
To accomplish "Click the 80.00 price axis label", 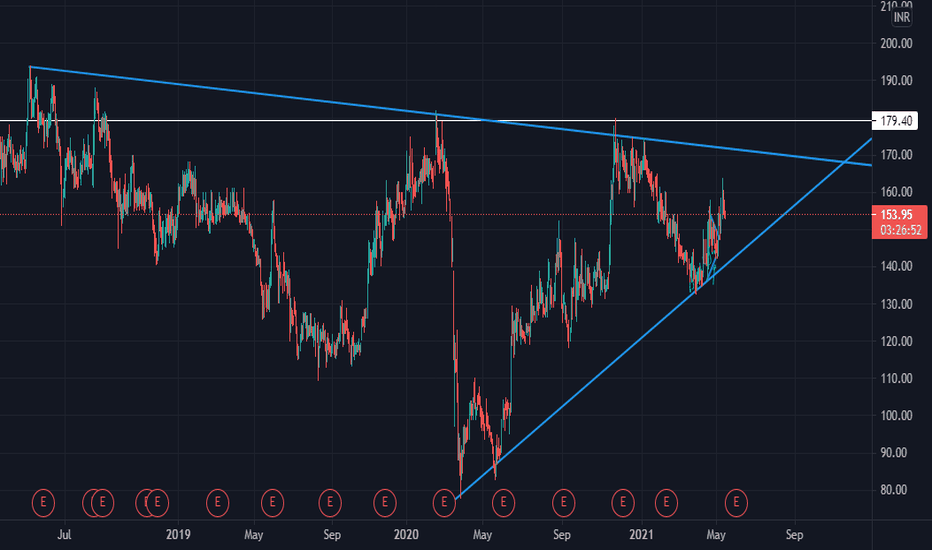I will click(896, 490).
